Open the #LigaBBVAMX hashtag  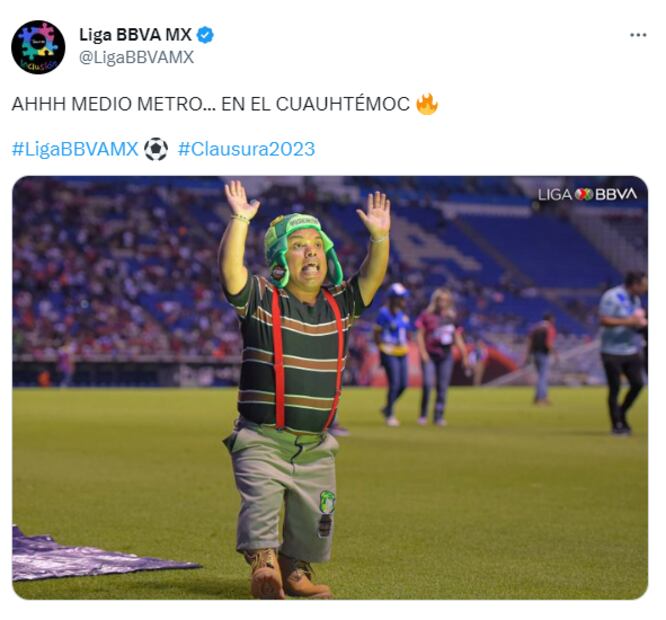click(x=75, y=149)
